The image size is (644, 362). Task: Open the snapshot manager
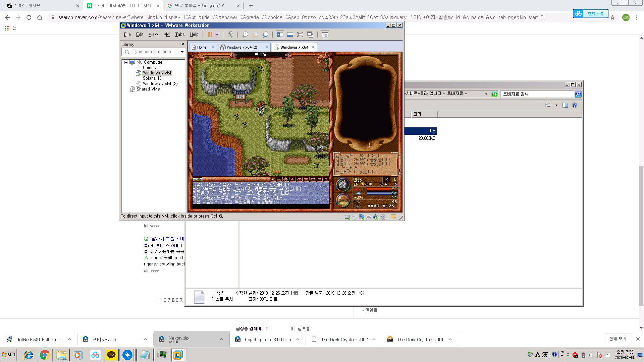266,35
